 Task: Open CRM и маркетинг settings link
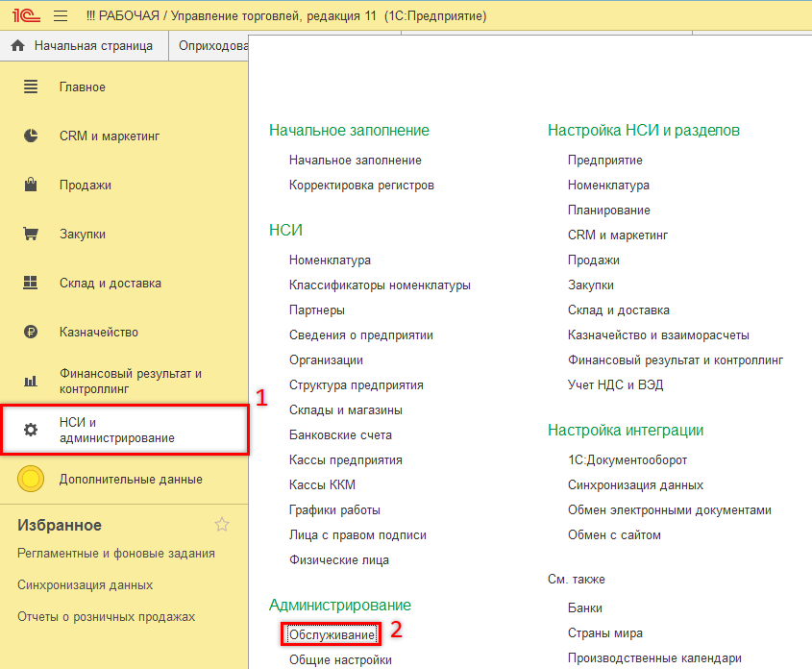click(x=618, y=235)
